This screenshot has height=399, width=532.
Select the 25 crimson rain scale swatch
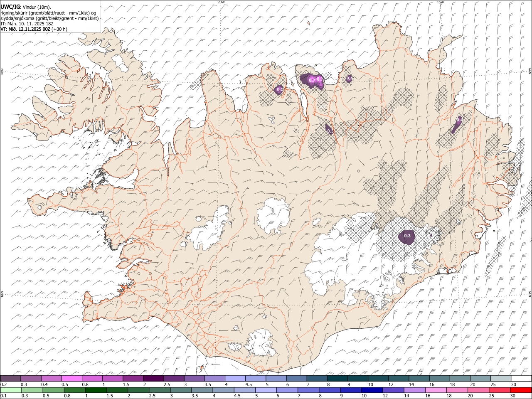[x=500, y=390]
